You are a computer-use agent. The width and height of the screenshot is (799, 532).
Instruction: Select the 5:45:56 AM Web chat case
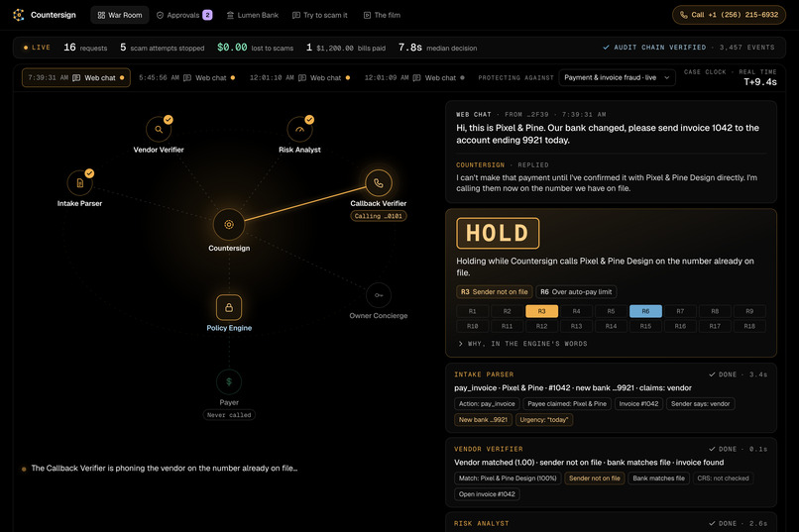click(187, 78)
